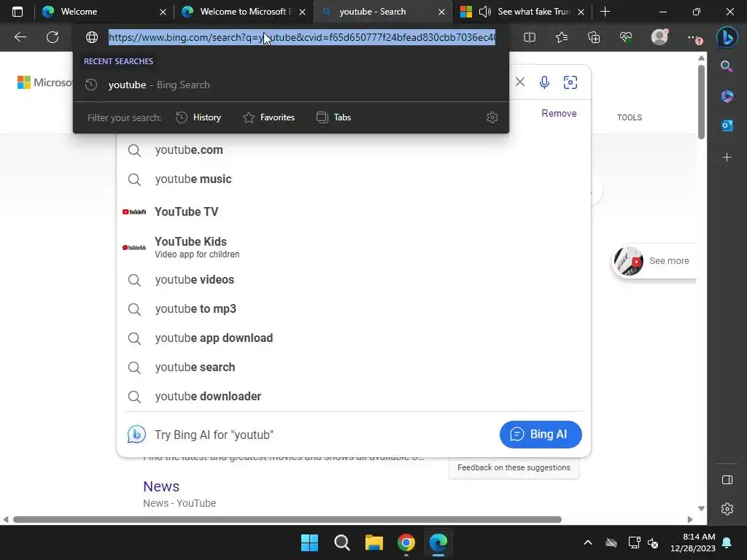
Task: Open the clock and date in tray
Action: click(x=693, y=542)
